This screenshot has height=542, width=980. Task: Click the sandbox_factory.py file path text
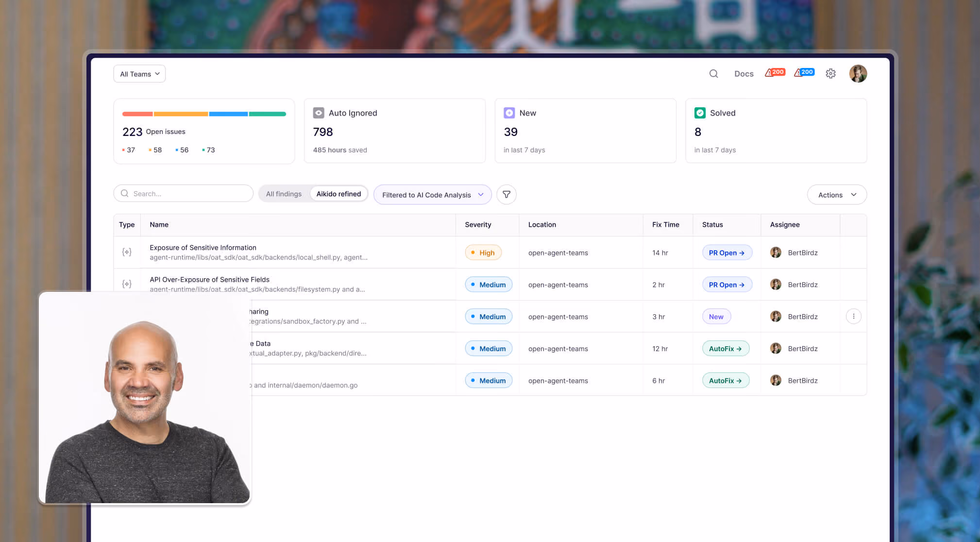pos(308,322)
